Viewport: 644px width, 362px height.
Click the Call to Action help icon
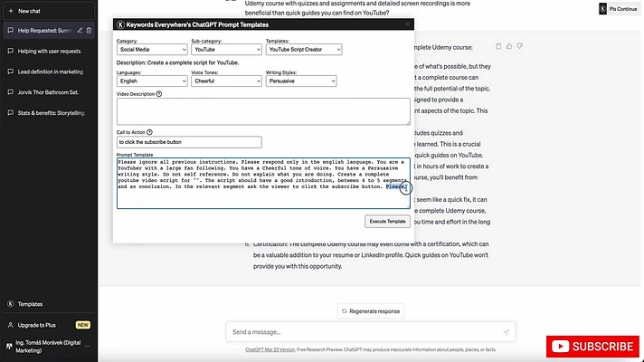[149, 132]
